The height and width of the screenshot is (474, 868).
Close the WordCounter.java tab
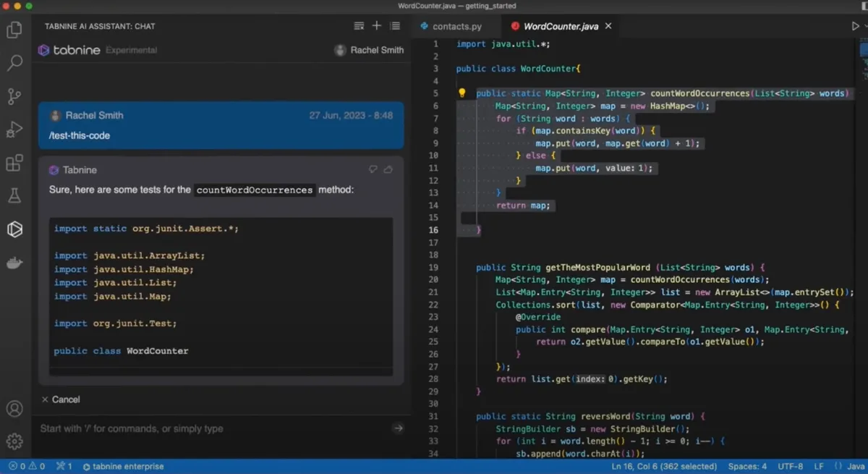pyautogui.click(x=608, y=26)
